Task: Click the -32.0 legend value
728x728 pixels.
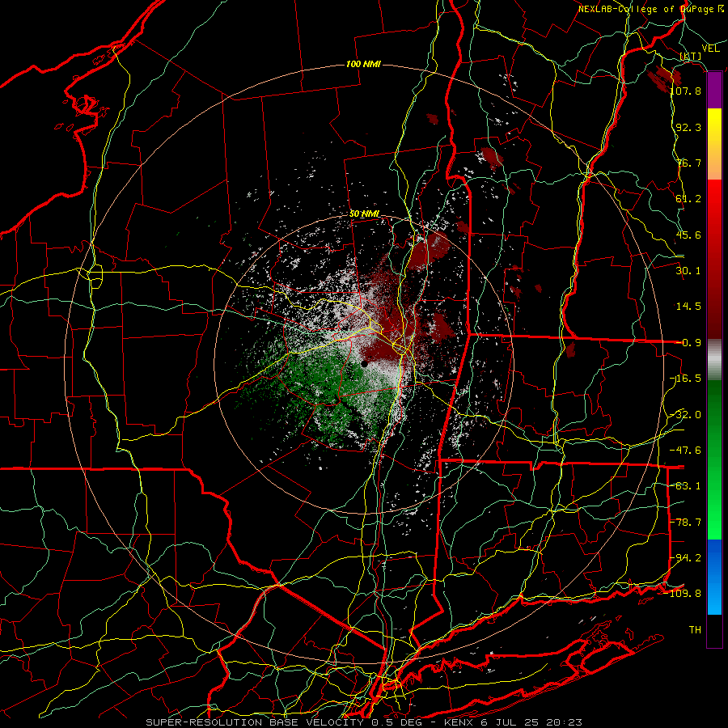Action: 686,415
